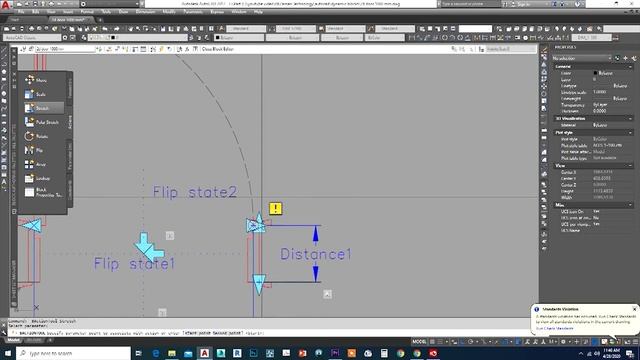Collapse the General section in Properties
This screenshot has height=360, width=640.
click(x=630, y=66)
